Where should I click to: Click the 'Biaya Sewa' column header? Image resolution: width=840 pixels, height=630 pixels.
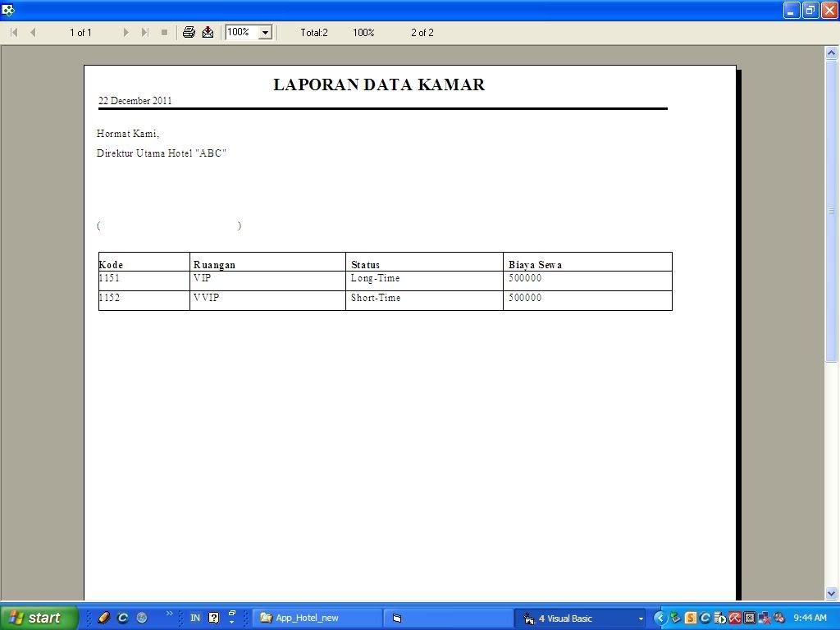point(535,265)
